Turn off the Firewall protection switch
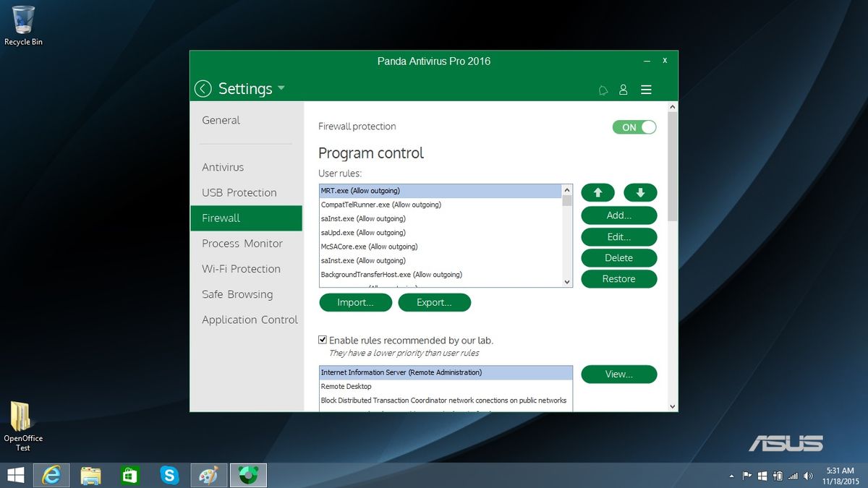Screen dimensions: 868x488 click(634, 127)
